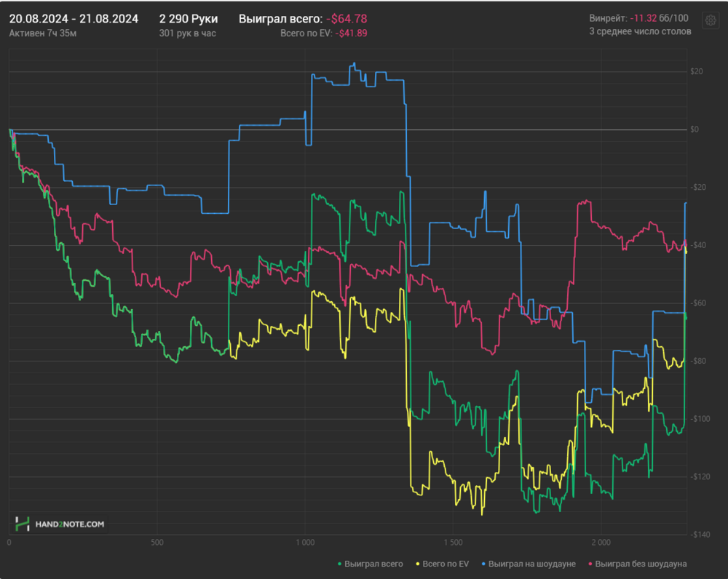Click the $20 y-axis label
Image resolution: width=728 pixels, height=579 pixels.
pos(697,71)
